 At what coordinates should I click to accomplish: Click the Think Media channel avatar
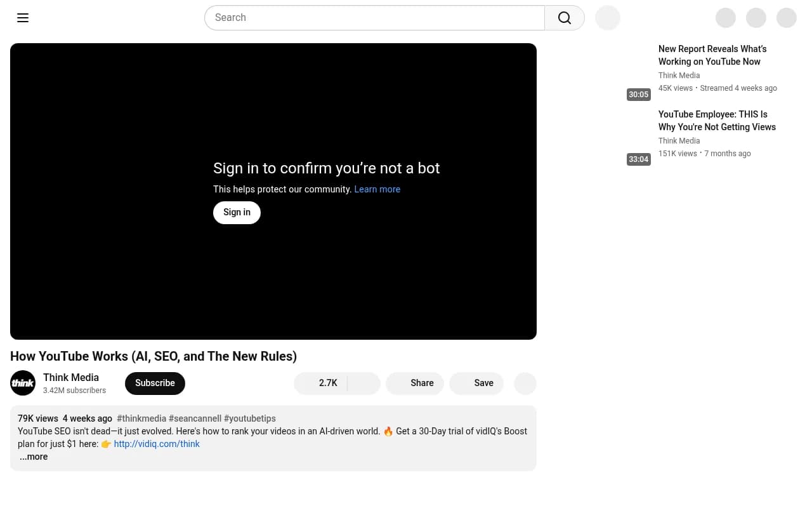(x=23, y=383)
